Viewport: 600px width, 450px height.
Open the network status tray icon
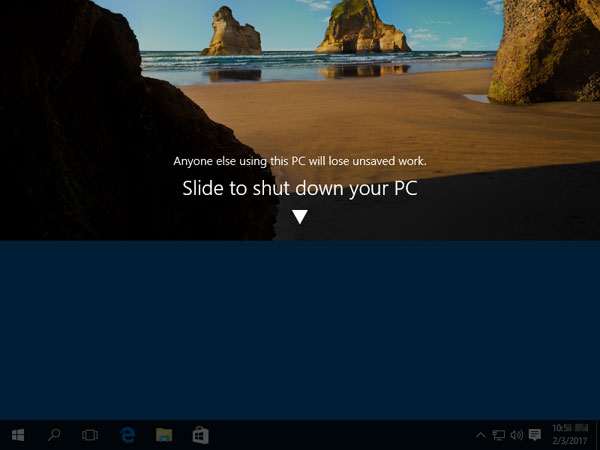498,435
